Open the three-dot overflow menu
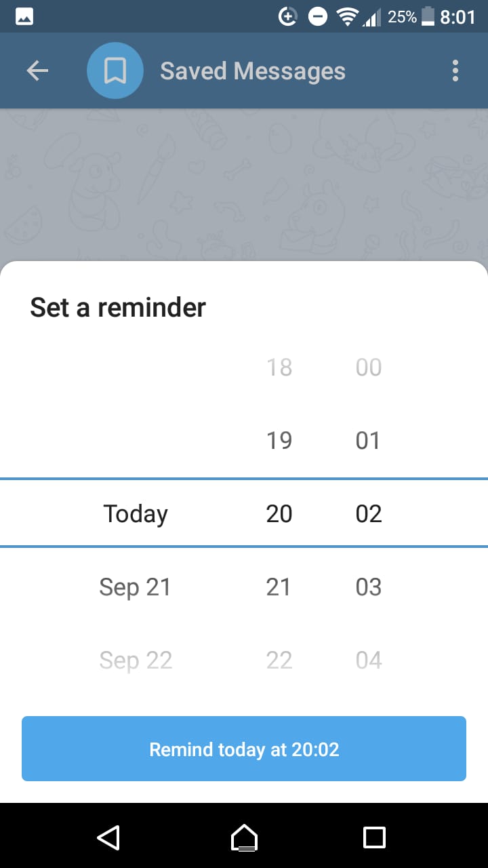Image resolution: width=488 pixels, height=868 pixels. tap(455, 70)
